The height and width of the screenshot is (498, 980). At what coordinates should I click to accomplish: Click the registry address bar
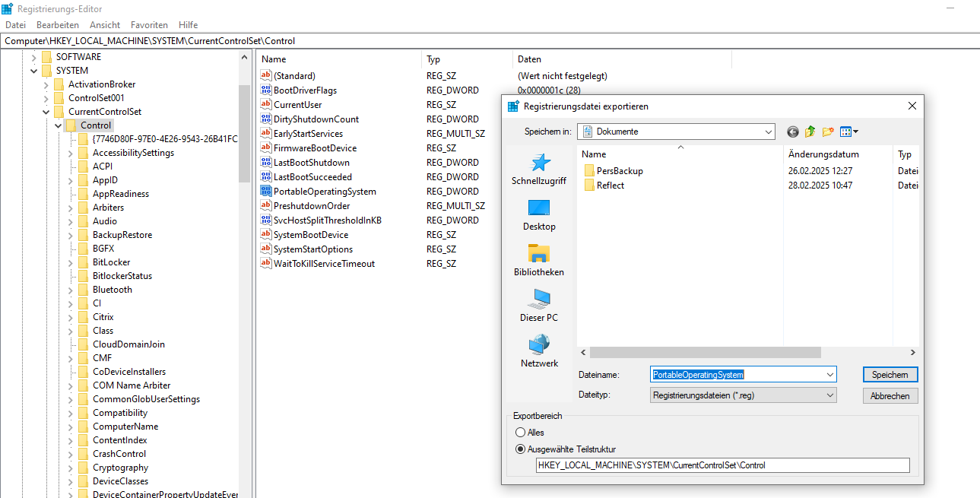490,41
